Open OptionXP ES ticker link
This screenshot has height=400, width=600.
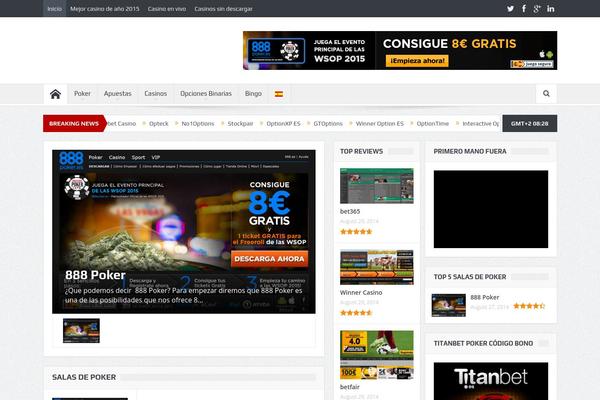tap(283, 124)
